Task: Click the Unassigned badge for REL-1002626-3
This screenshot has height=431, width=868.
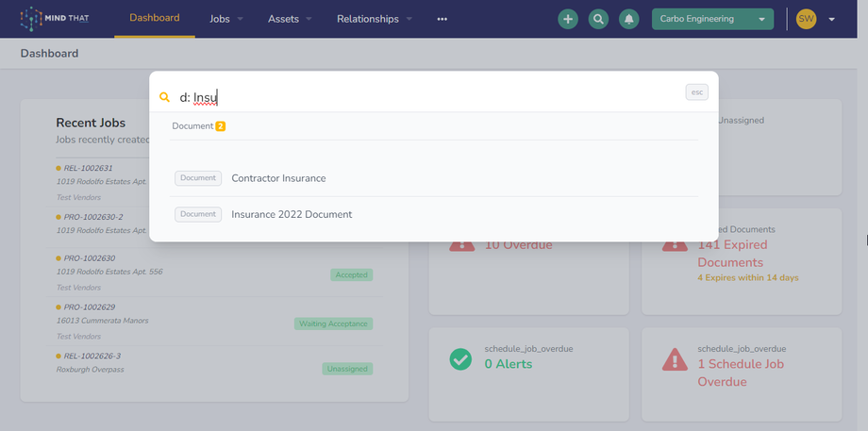Action: 347,369
